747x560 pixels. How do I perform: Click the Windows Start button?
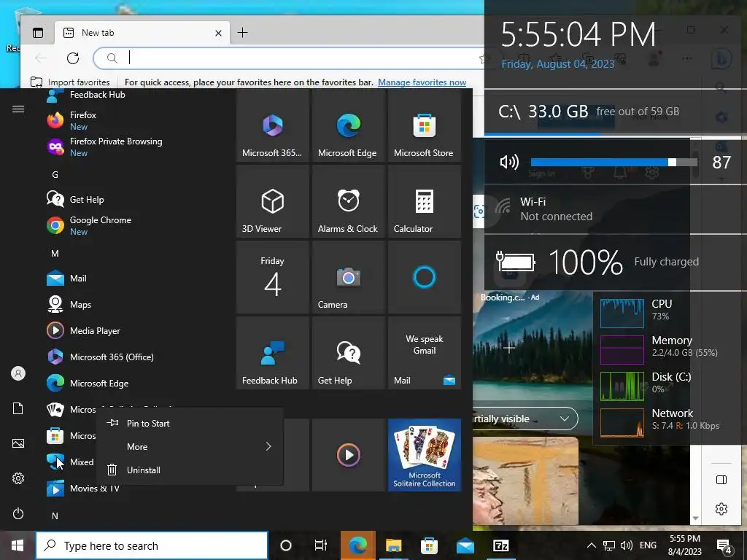pos(18,545)
